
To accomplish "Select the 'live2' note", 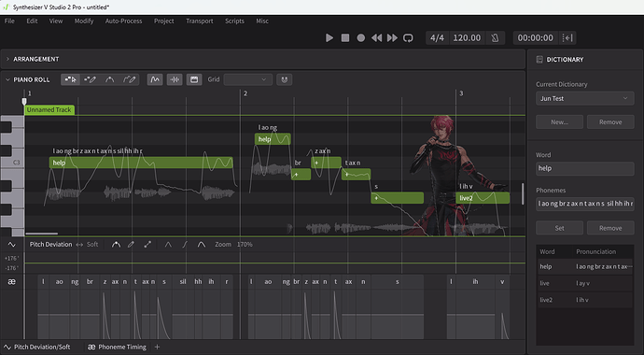I will [483, 198].
